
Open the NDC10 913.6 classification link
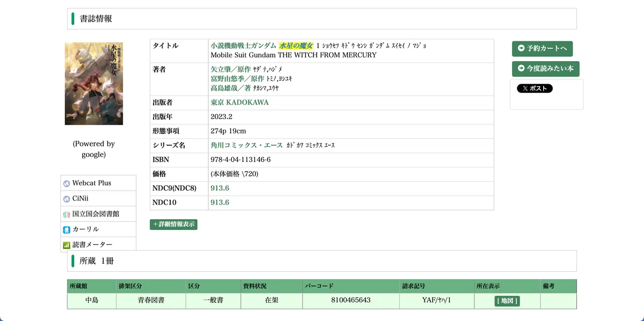(220, 203)
